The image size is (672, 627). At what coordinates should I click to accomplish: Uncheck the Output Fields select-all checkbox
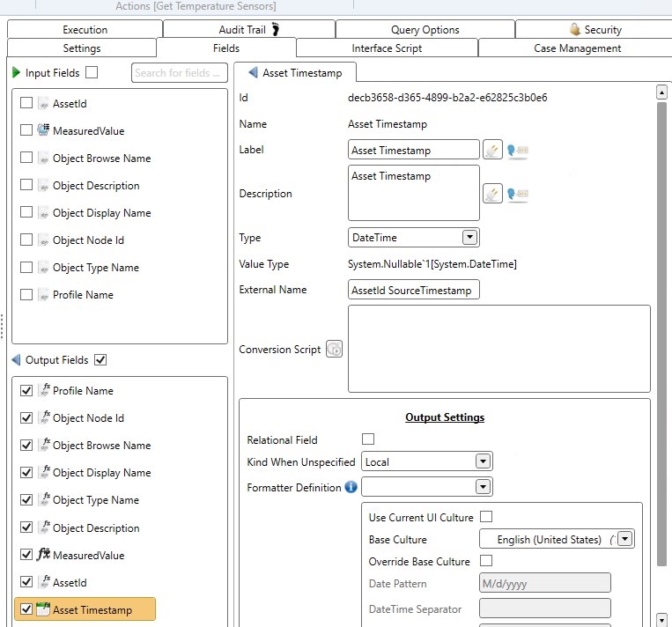(x=100, y=359)
